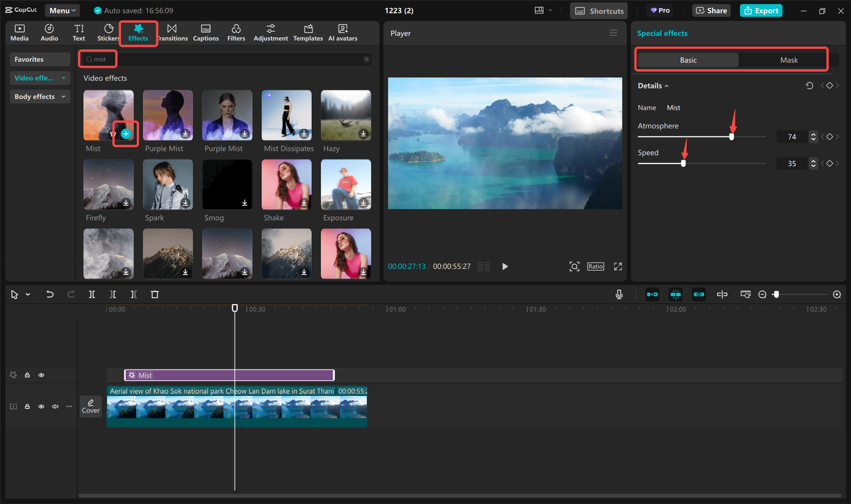This screenshot has width=851, height=504.
Task: Expand the Body effects category
Action: [x=40, y=97]
